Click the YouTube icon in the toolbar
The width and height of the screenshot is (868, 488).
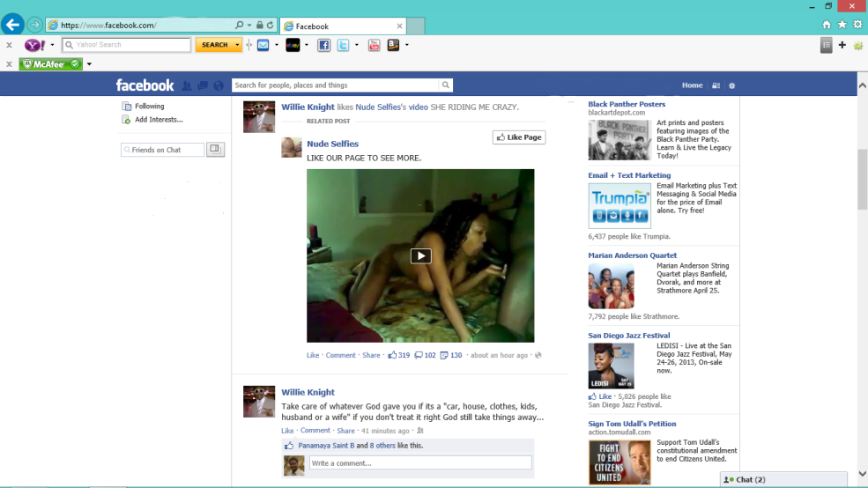(x=374, y=45)
